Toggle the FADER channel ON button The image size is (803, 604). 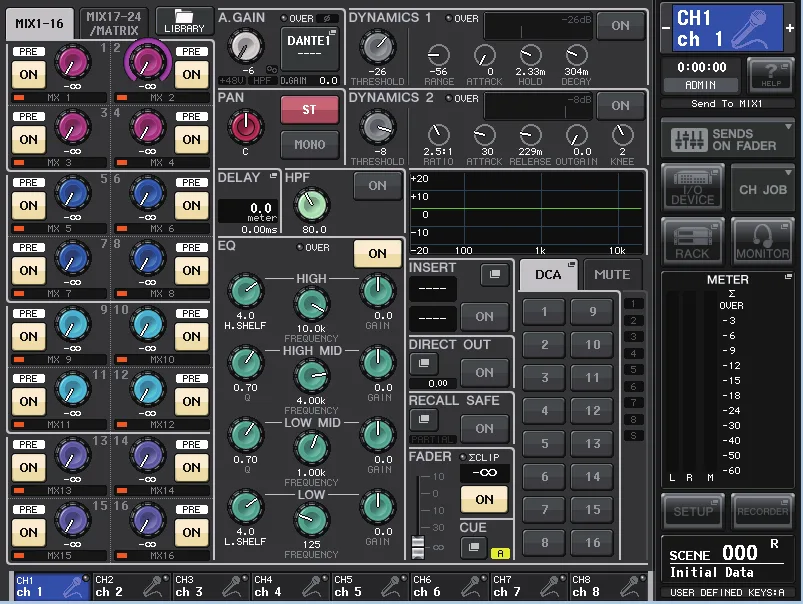click(484, 499)
